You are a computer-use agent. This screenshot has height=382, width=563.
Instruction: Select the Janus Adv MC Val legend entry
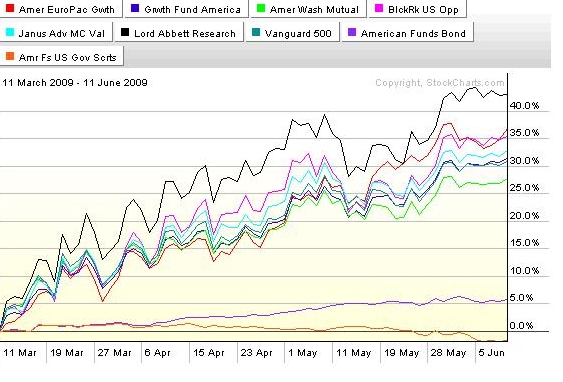point(56,33)
